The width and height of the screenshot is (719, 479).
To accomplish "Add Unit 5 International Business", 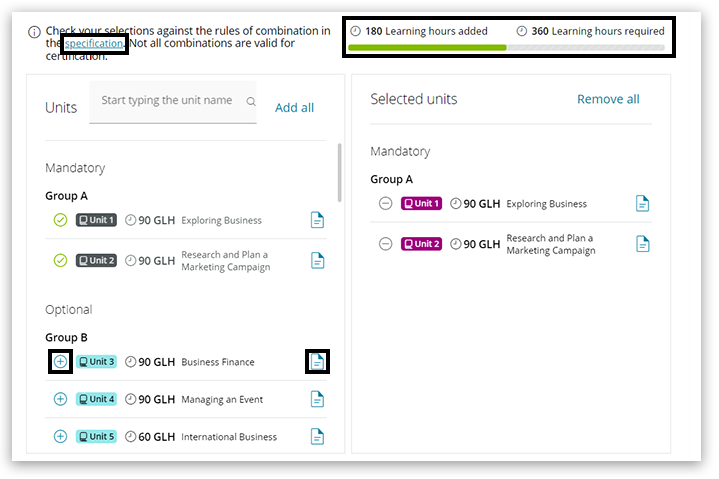I will [60, 436].
